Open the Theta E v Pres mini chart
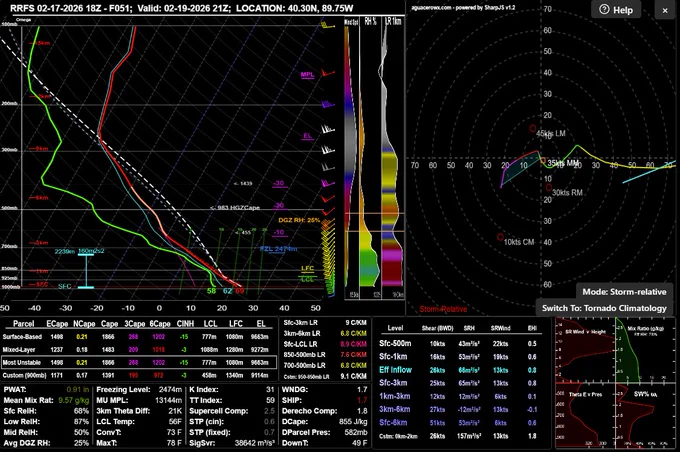The width and height of the screenshot is (680, 452). pyautogui.click(x=585, y=416)
